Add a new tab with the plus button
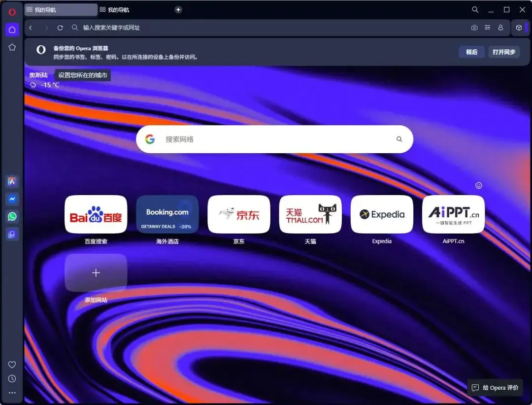This screenshot has height=405, width=532. tap(178, 9)
